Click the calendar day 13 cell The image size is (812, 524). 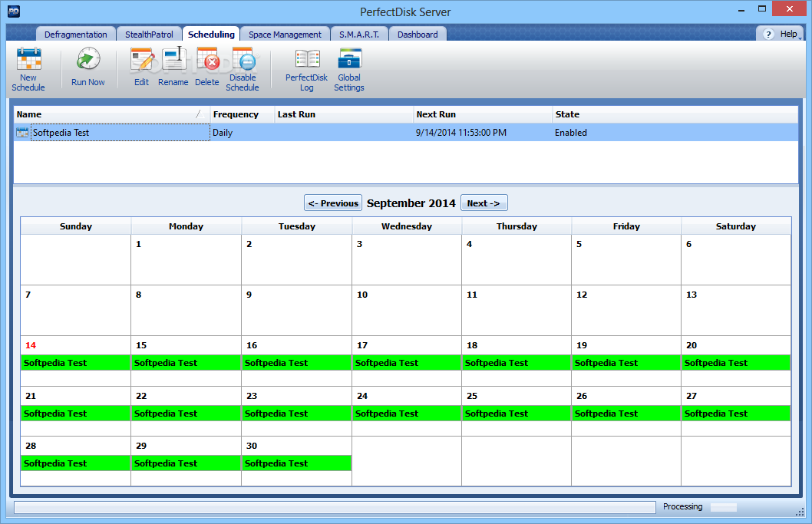tap(736, 310)
